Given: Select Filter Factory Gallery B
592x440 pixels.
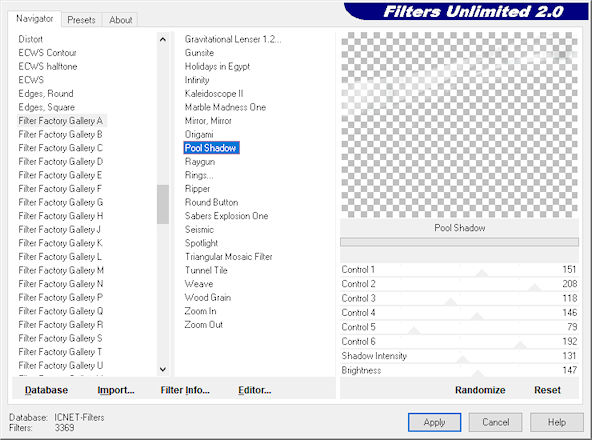Looking at the screenshot, I should click(60, 134).
